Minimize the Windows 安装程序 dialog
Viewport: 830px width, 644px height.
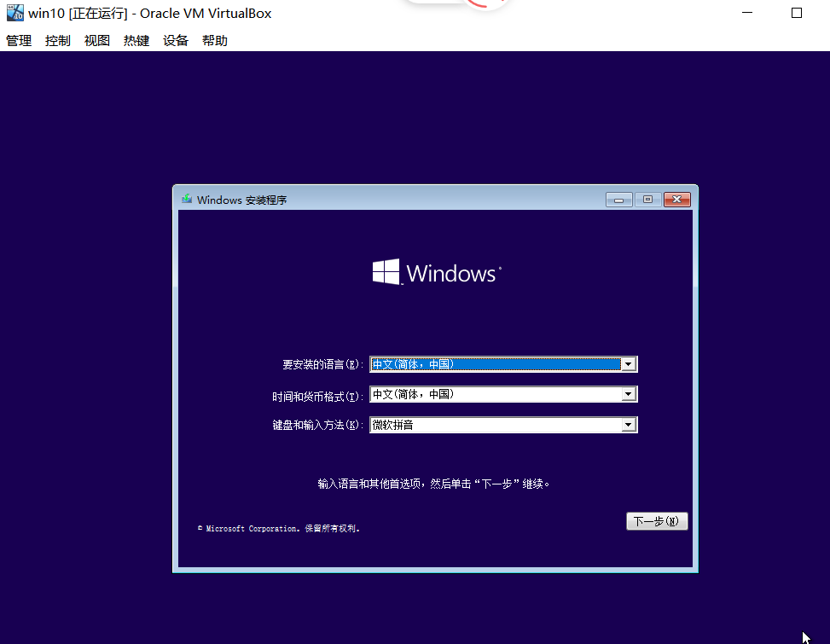(619, 200)
